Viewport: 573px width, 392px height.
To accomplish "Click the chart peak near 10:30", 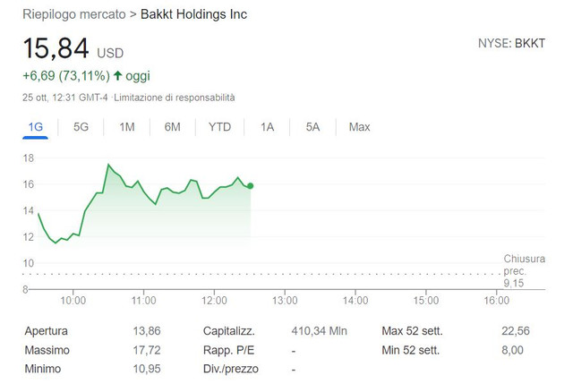I will 108,165.
